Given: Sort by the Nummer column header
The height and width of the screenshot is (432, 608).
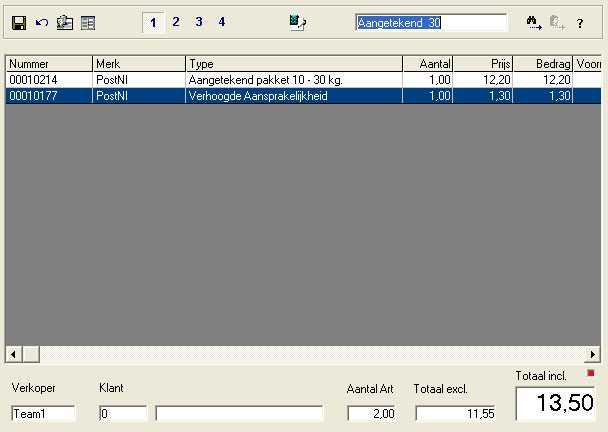Looking at the screenshot, I should (x=49, y=63).
